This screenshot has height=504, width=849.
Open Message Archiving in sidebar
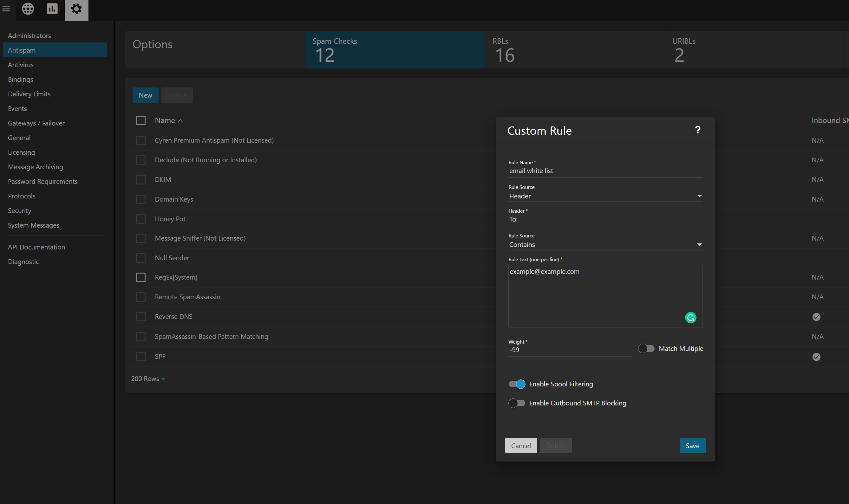[35, 167]
